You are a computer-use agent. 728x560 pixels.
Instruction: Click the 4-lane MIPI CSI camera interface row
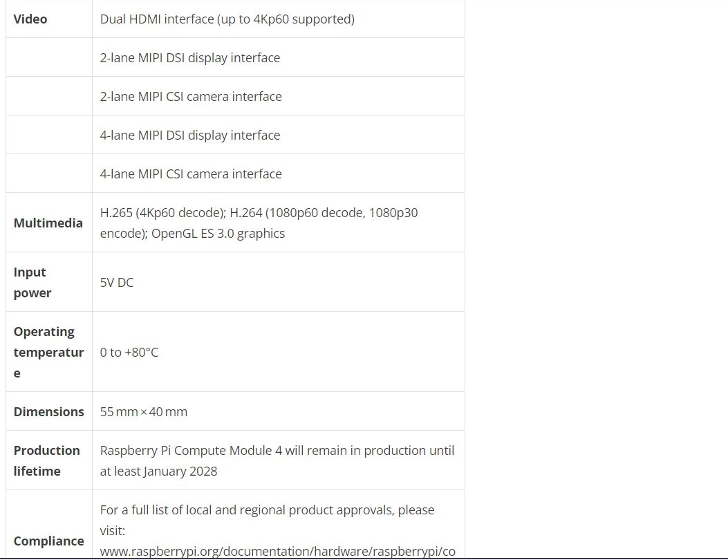[191, 174]
